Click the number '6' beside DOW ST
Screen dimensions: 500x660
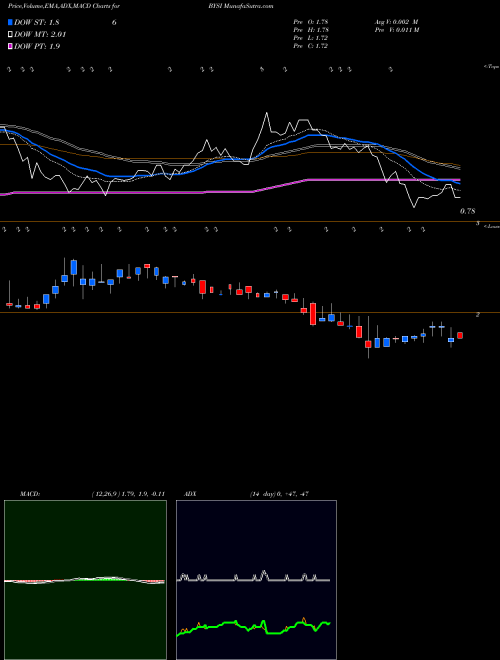coord(114,22)
